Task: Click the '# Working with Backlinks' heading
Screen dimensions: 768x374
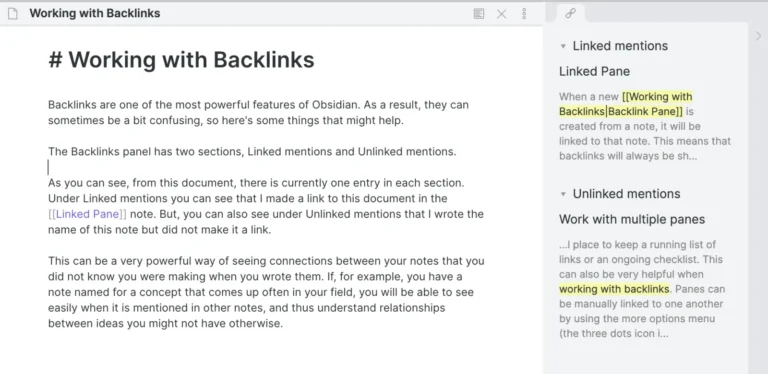Action: 181,60
